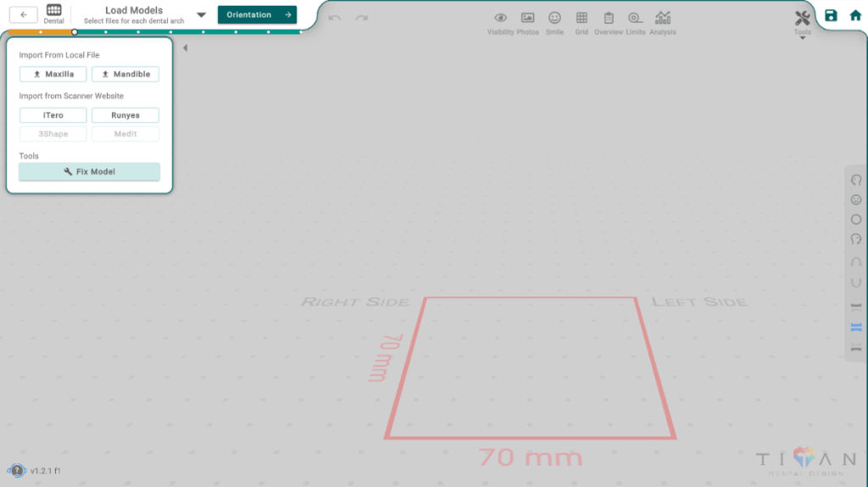This screenshot has width=868, height=487.
Task: Expand the Tools wrench menu
Action: 802,23
